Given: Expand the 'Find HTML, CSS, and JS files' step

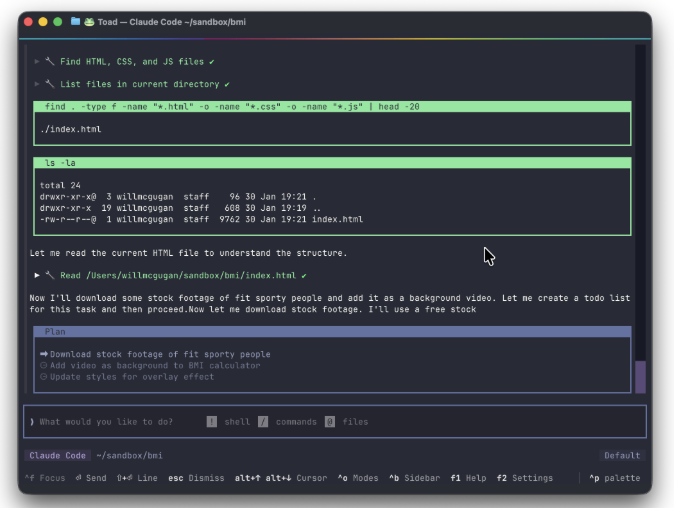Looking at the screenshot, I should (x=37, y=62).
